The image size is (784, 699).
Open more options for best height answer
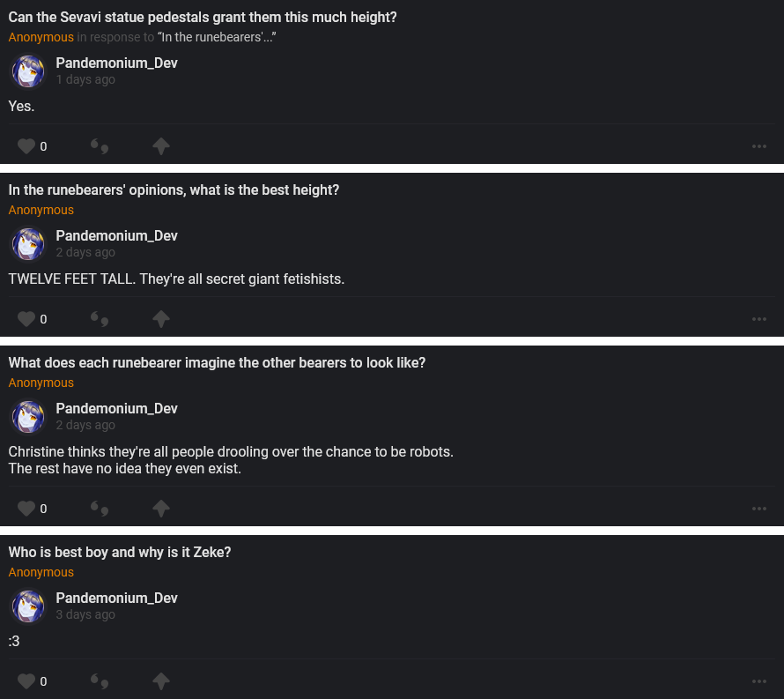point(759,319)
